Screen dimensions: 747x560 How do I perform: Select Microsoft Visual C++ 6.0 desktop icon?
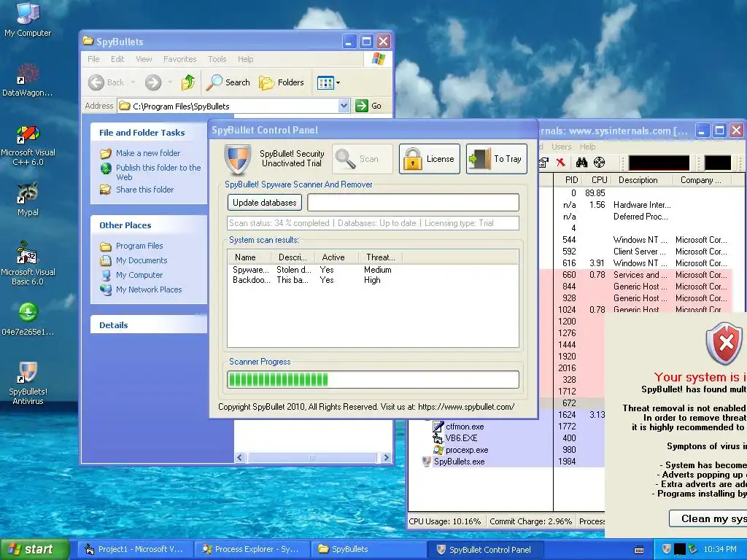pyautogui.click(x=28, y=145)
